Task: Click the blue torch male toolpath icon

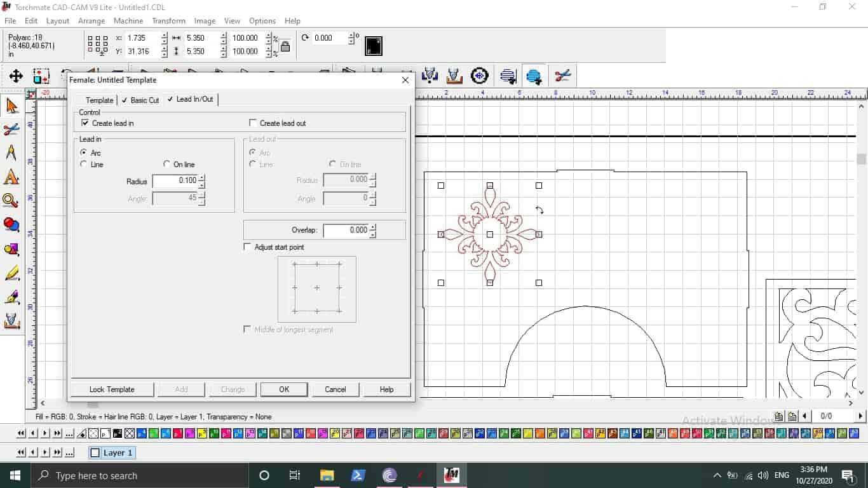Action: 430,76
